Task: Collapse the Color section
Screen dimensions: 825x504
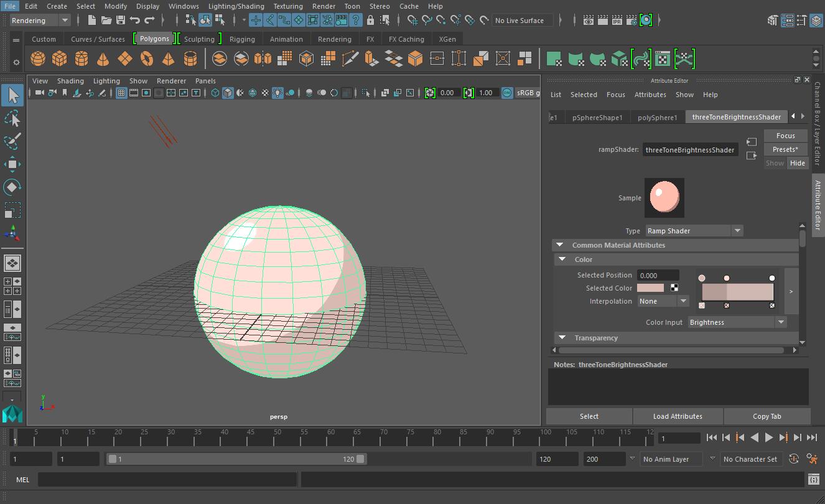Action: (x=562, y=259)
